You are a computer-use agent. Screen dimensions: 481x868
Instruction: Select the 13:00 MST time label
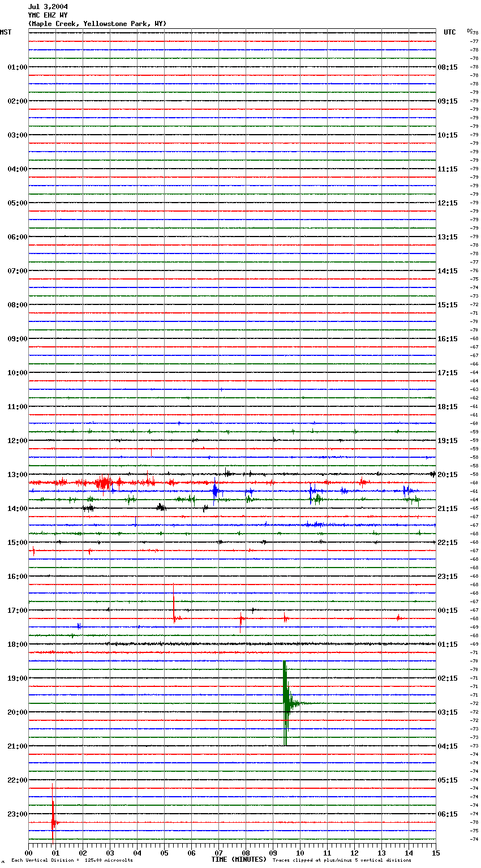coord(18,475)
